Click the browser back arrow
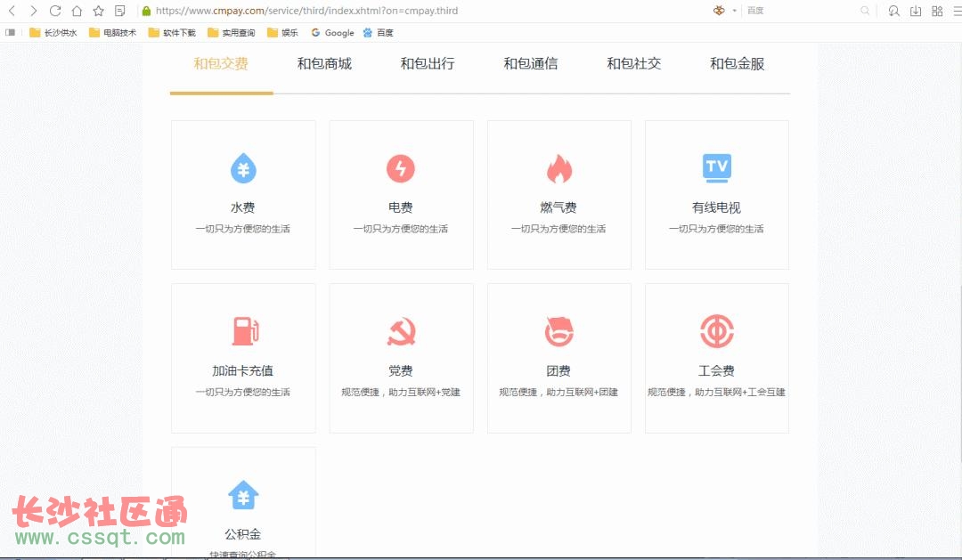 [x=12, y=11]
